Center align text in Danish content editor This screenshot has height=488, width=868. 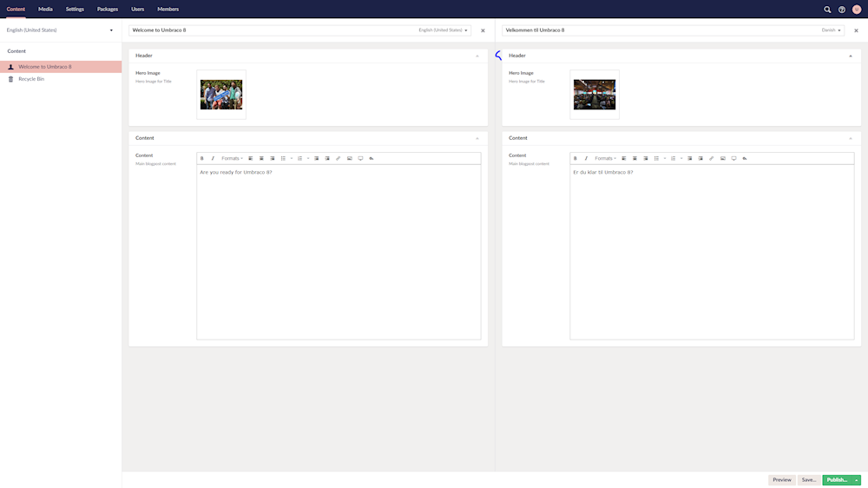click(635, 158)
